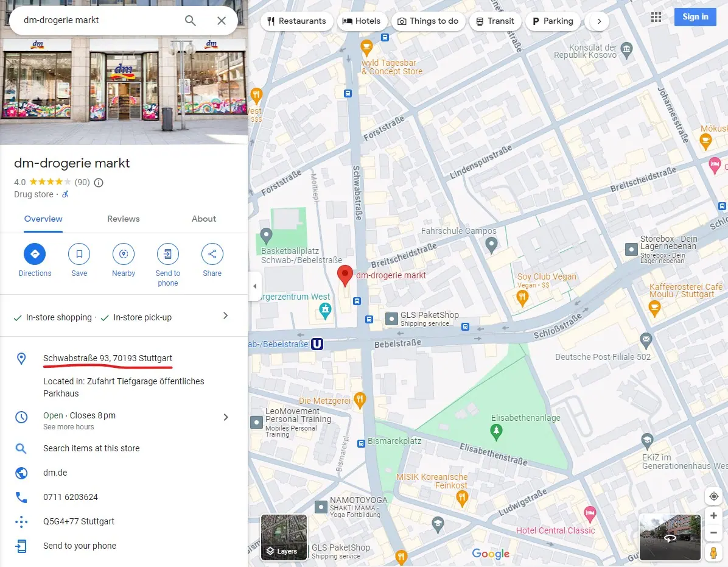This screenshot has width=728, height=567.
Task: Clear the search with the X icon
Action: pyautogui.click(x=222, y=21)
